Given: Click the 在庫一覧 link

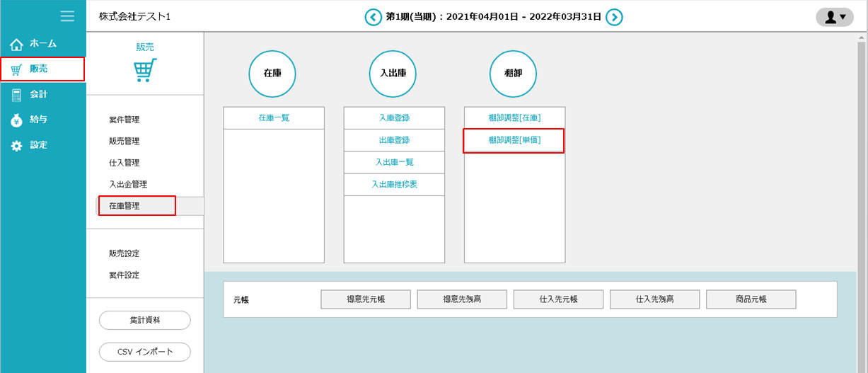Looking at the screenshot, I should click(274, 118).
